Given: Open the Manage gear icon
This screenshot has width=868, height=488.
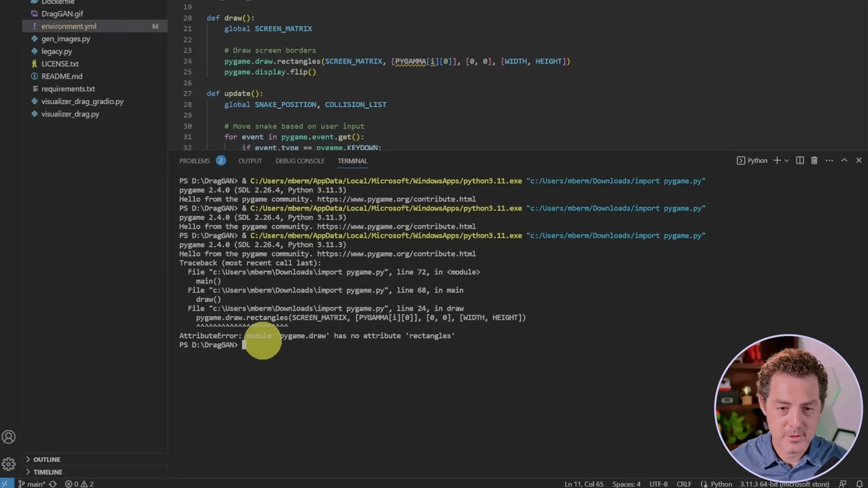Looking at the screenshot, I should [x=9, y=464].
